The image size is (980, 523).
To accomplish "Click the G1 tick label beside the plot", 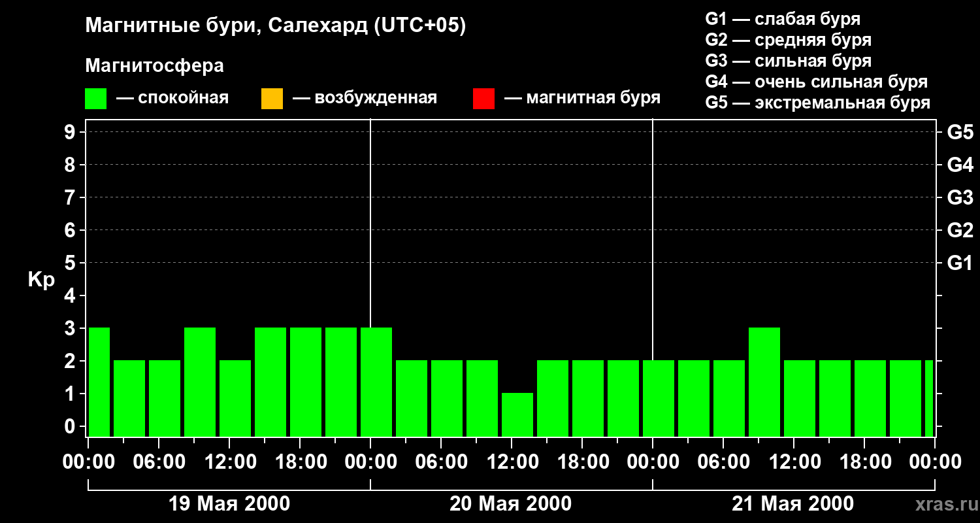I will pos(960,263).
